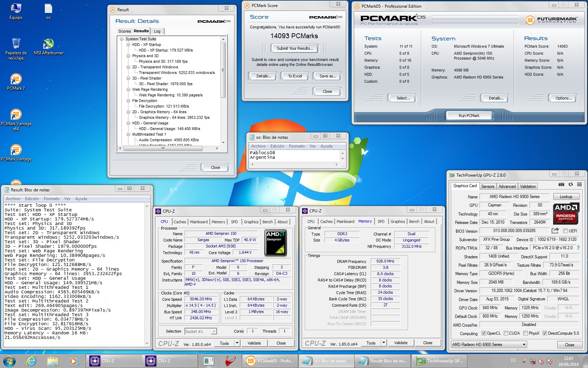Click Save as button in PCMark Score

(x=328, y=76)
